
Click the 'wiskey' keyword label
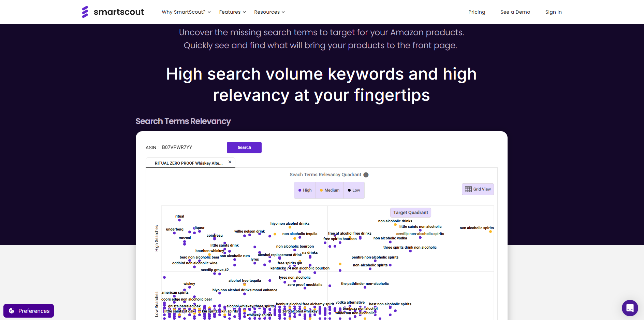coord(189,283)
